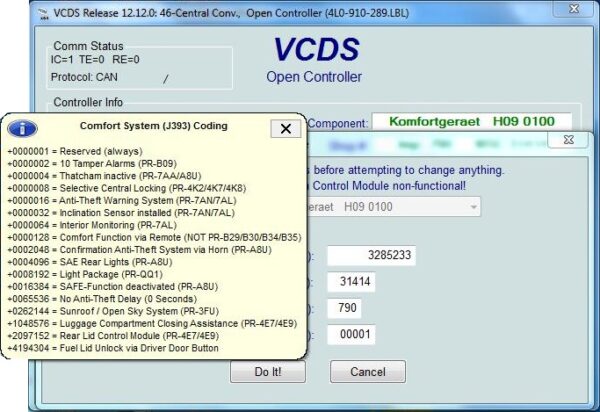Close the Comfort System coding tooltip

285,129
